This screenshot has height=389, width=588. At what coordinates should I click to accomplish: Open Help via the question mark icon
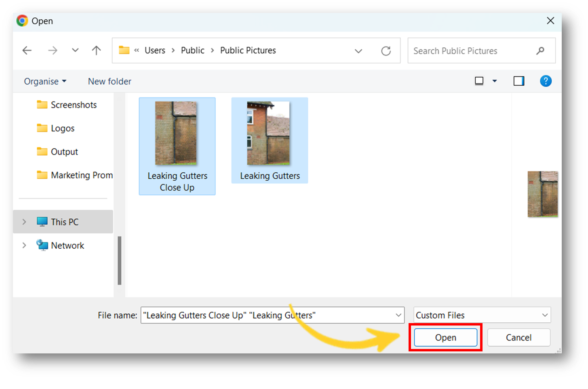click(x=546, y=81)
